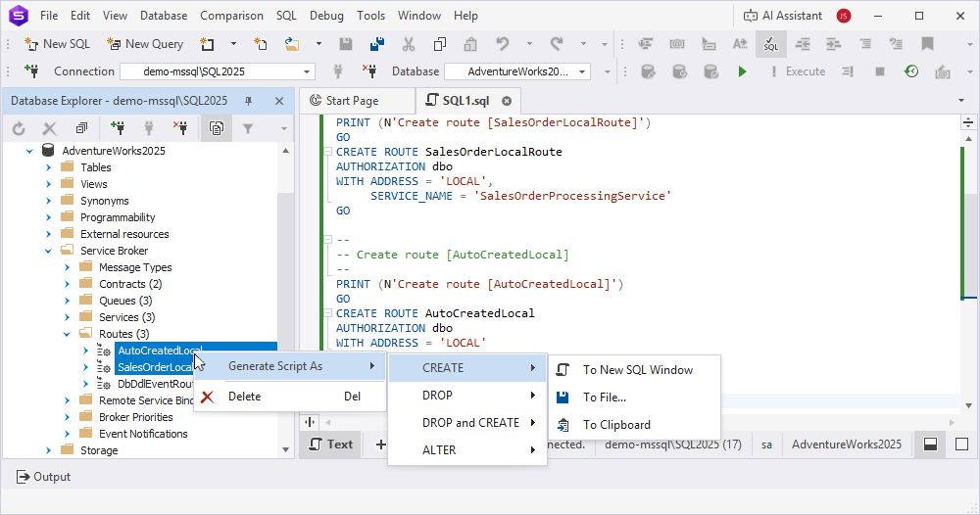Expand the Views folder

tap(48, 184)
